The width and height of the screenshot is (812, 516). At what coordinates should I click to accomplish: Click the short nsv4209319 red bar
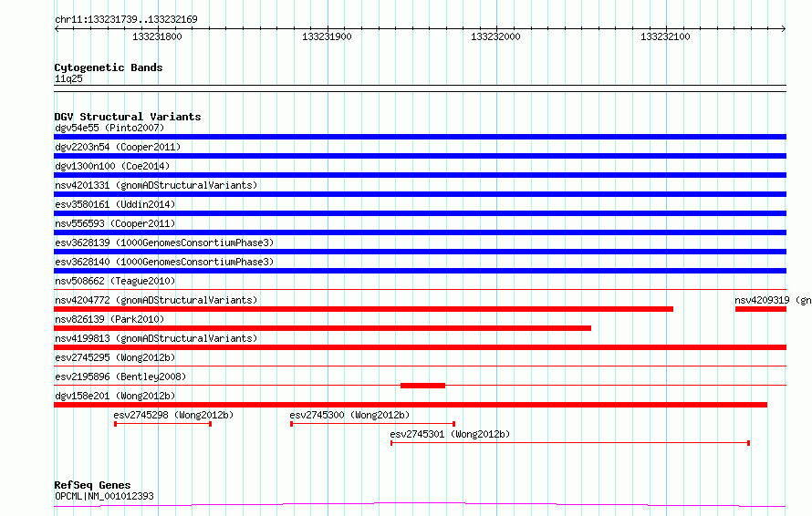pos(761,309)
